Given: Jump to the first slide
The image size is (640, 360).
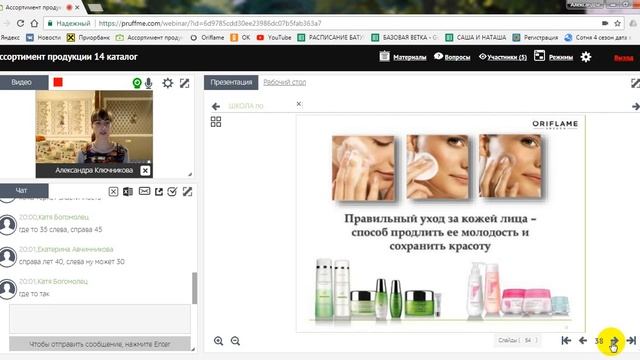Looking at the screenshot, I should click(566, 340).
